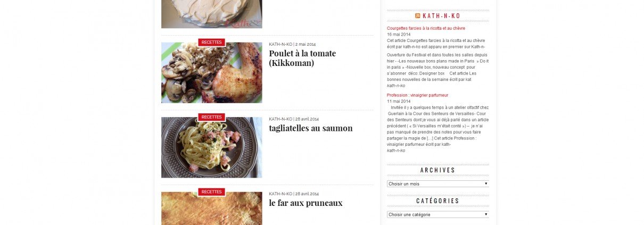This screenshot has width=644, height=225.
Task: Open 'Courgettes farcies à la ricotta' feed link
Action: point(426,28)
